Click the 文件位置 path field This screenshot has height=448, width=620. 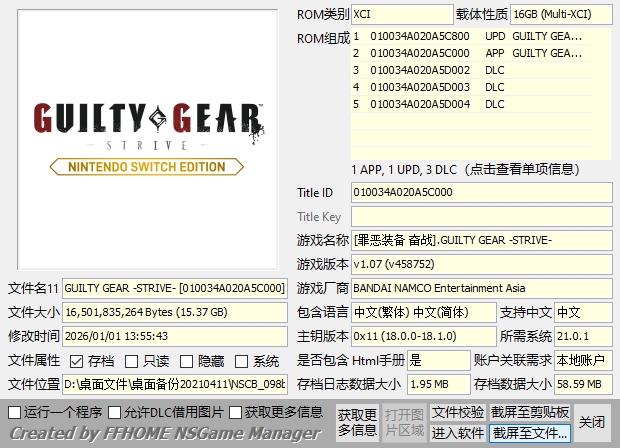(175, 384)
